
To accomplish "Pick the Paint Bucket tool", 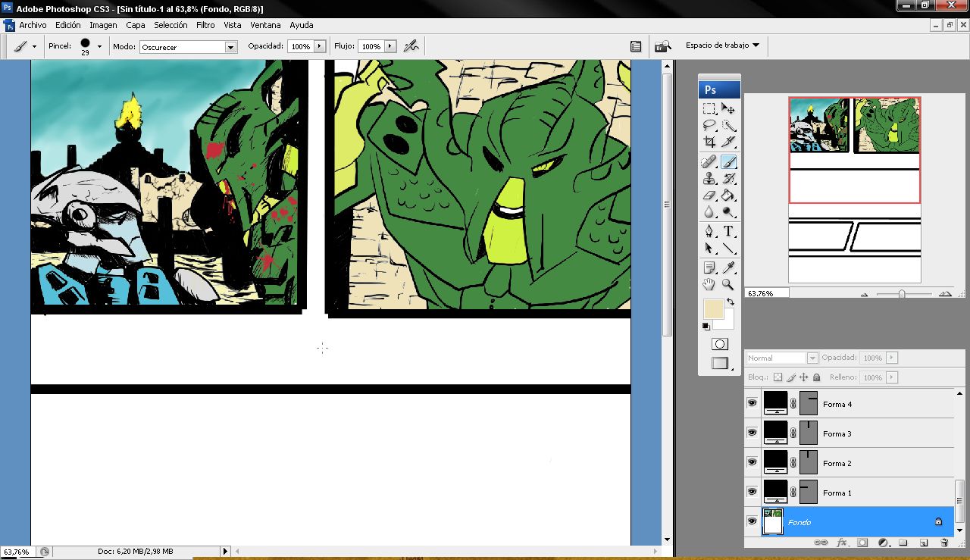I will (728, 196).
